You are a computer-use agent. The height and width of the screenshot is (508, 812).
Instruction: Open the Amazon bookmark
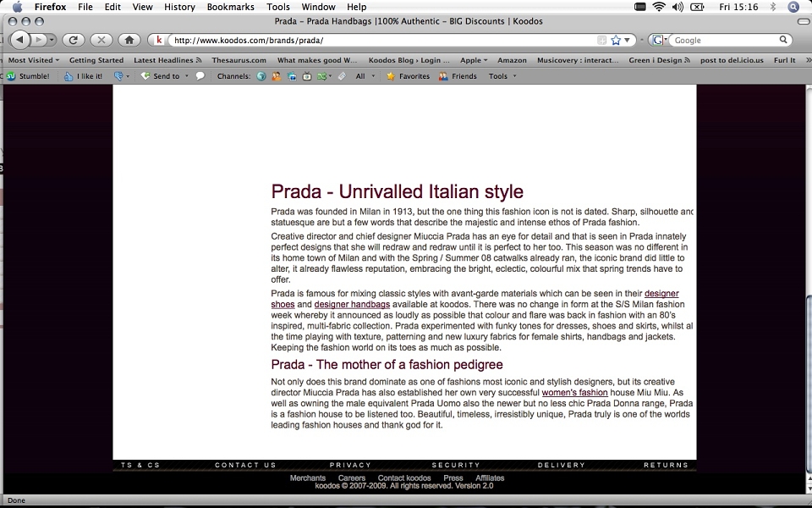(513, 60)
